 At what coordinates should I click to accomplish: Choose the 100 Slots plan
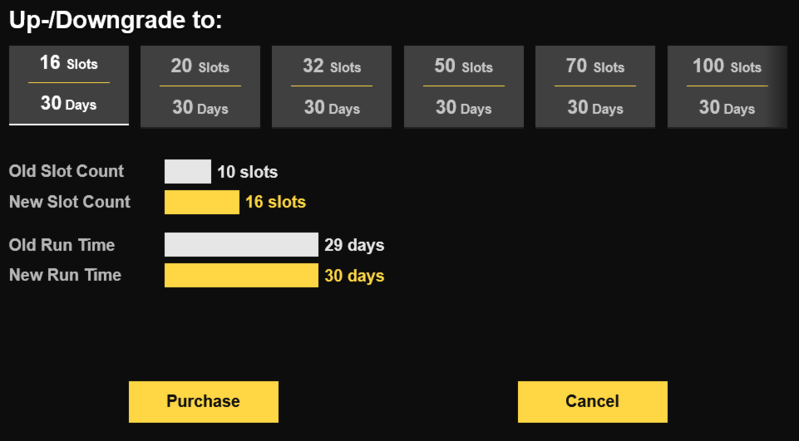726,87
